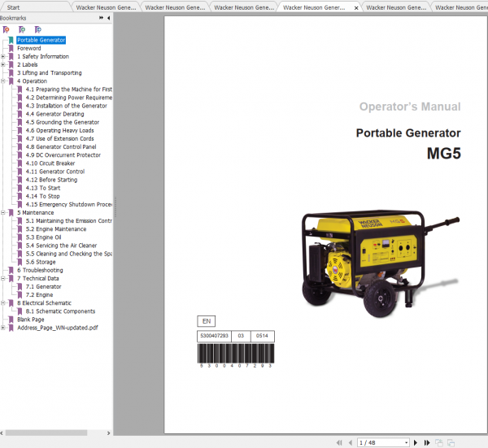
Task: Open 5.2 Engine Maintenance bookmark
Action: [x=56, y=229]
